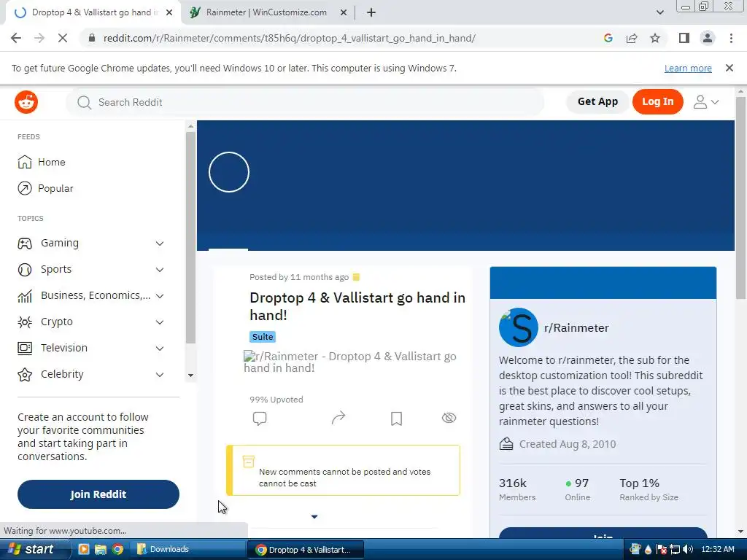Click the 316k Members stat
This screenshot has height=560, width=747.
[x=517, y=489]
